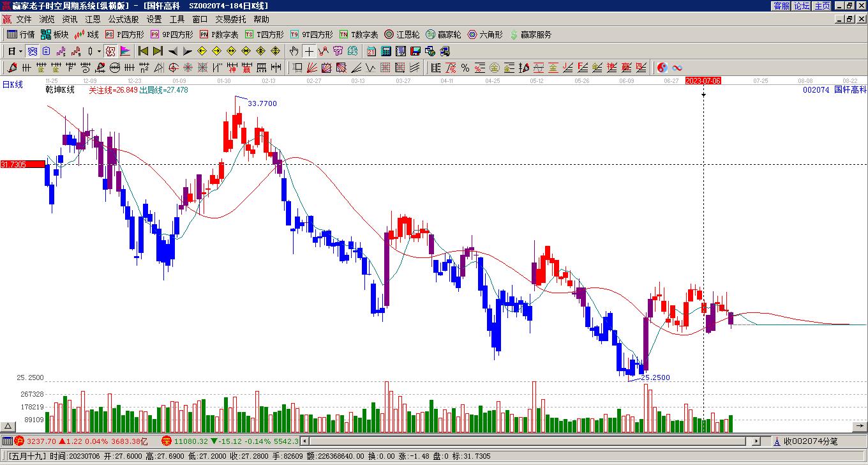Jump to last bar with skip-forward icon

click(x=158, y=51)
